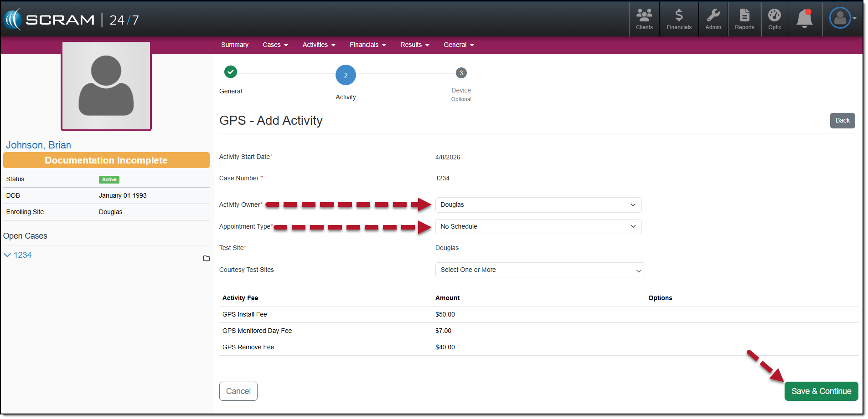Check the notifications bell icon
Image resolution: width=868 pixels, height=419 pixels.
point(804,19)
